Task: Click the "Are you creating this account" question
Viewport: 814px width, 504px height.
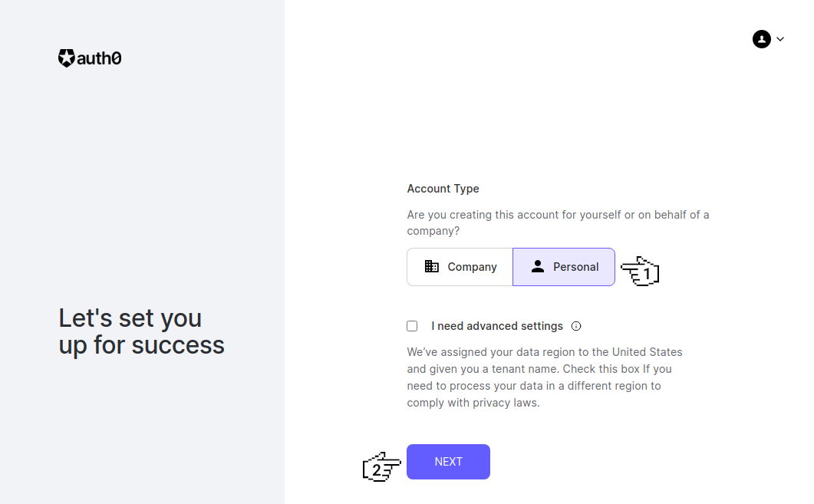Action: (558, 222)
